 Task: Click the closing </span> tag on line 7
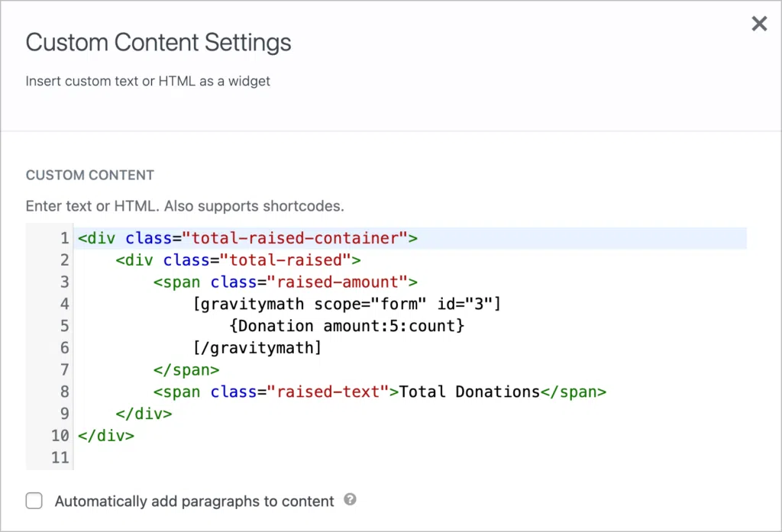(x=186, y=370)
